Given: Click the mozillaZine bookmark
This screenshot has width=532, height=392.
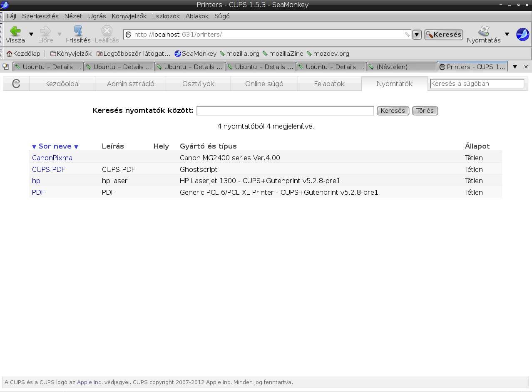Looking at the screenshot, I should (x=283, y=54).
